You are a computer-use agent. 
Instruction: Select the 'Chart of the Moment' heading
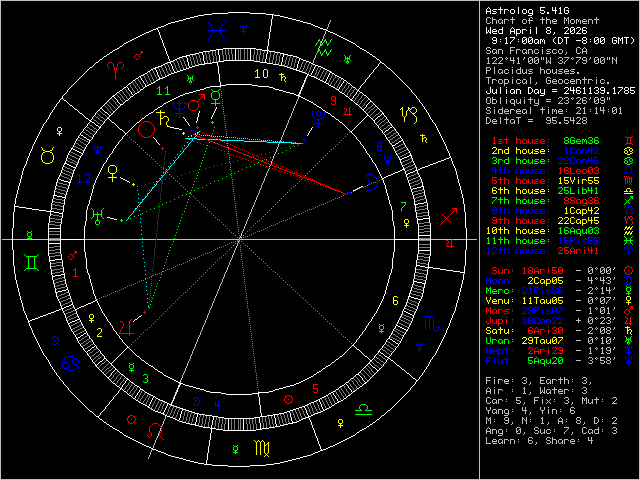click(x=542, y=21)
